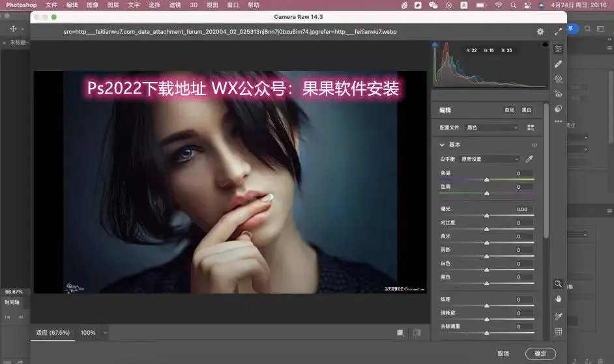
Task: Click the 纹理 texture slider handle
Action: 487,305
